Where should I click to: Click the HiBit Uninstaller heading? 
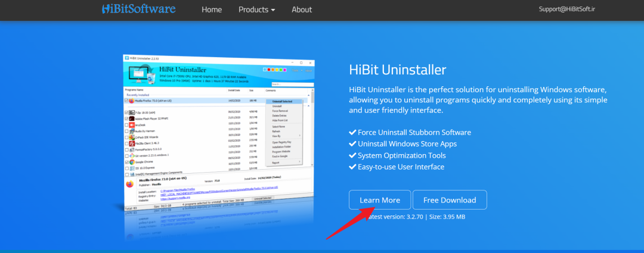tap(398, 69)
